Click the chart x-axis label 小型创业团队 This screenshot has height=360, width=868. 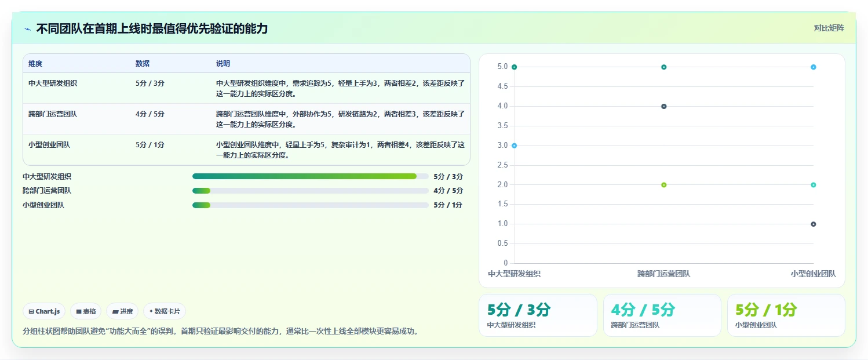(x=814, y=274)
